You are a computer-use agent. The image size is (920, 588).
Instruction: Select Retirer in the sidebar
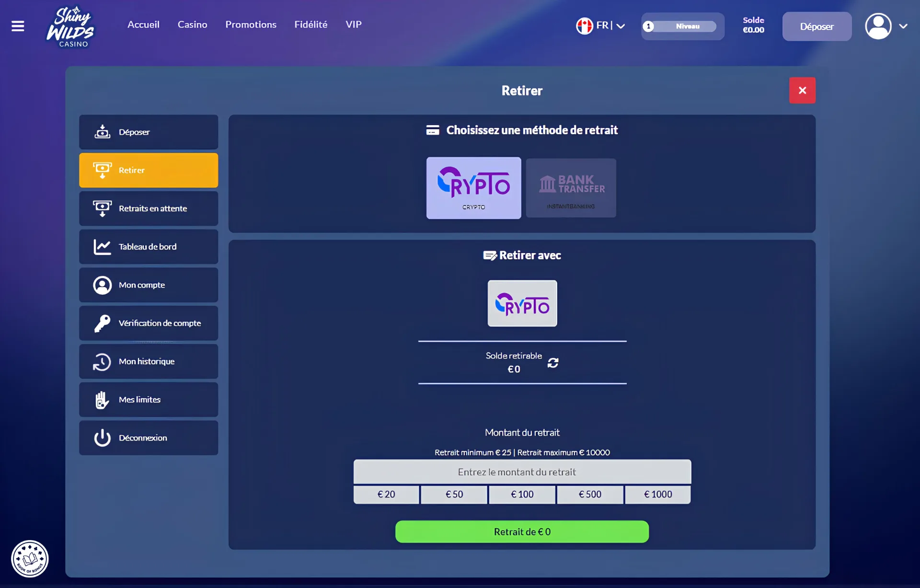[x=149, y=170]
